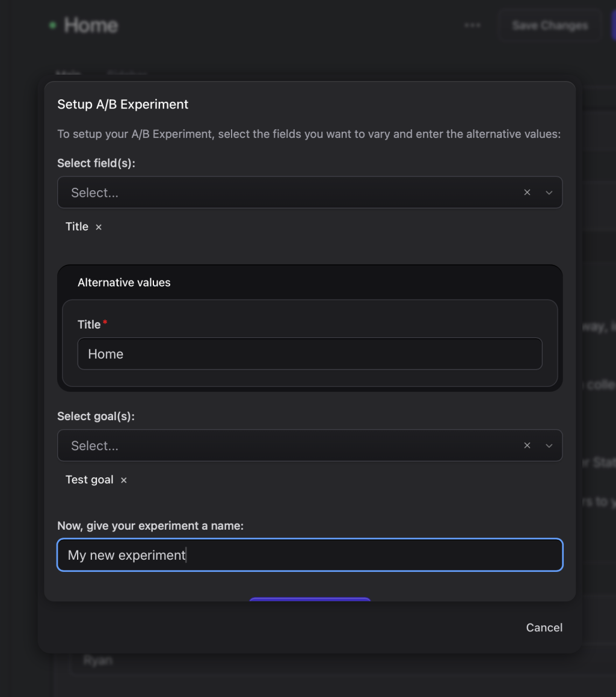Click the Test goal chip label
Screen dimensions: 616x697
(90, 480)
